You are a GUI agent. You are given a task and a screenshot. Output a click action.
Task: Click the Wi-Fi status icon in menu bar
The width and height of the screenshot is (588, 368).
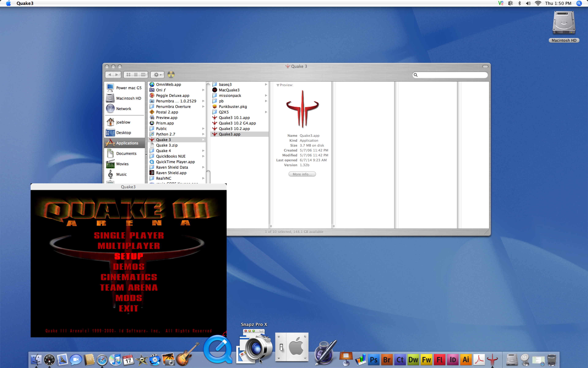538,3
